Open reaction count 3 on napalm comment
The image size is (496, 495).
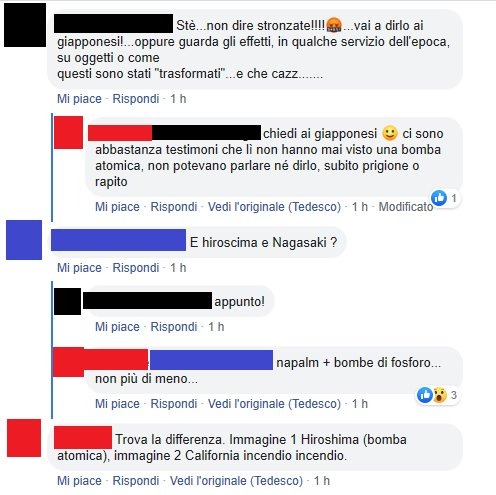click(x=454, y=395)
